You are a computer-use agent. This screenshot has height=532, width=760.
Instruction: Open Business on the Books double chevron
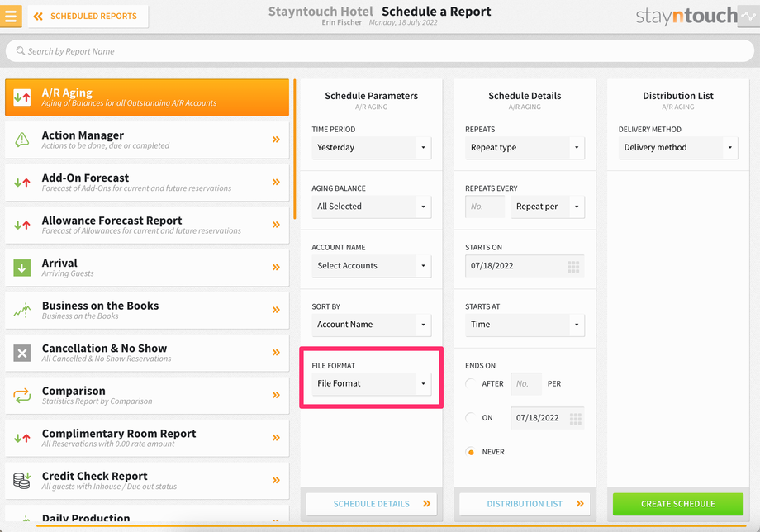(276, 310)
